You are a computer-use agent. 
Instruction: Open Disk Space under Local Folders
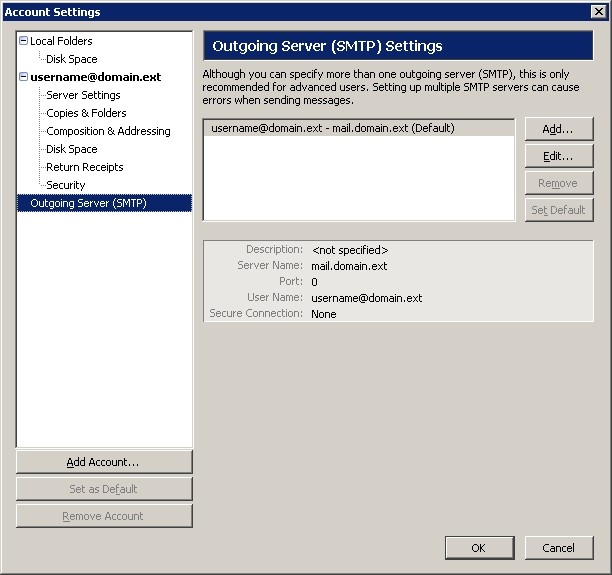pyautogui.click(x=72, y=59)
